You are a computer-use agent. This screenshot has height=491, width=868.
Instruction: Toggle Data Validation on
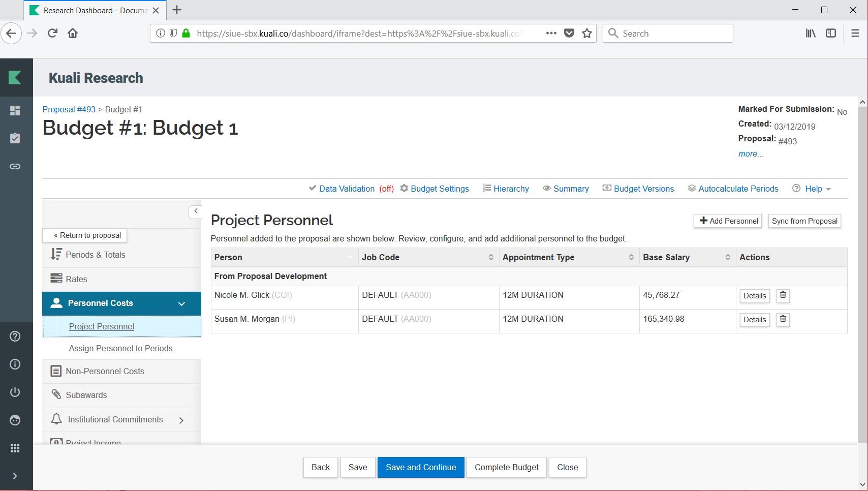point(347,189)
